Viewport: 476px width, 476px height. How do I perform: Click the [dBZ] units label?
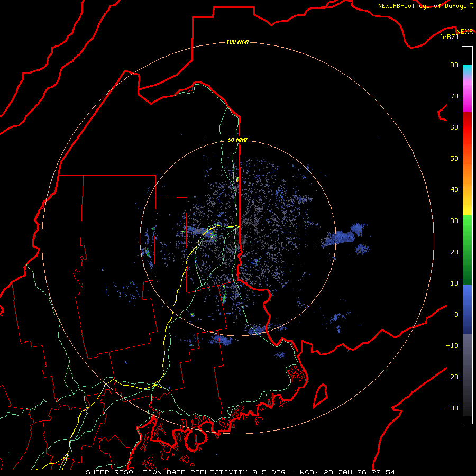pos(449,37)
